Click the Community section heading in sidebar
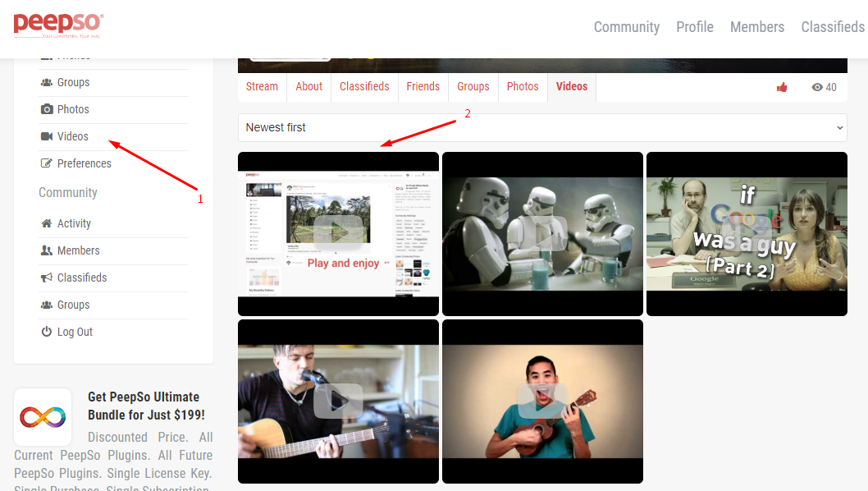Image resolution: width=868 pixels, height=491 pixels. pos(68,192)
